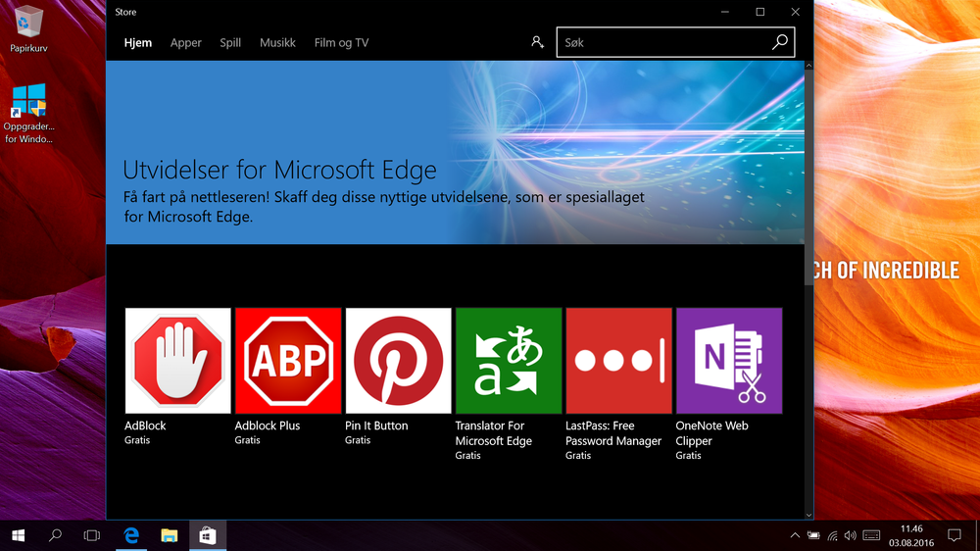Open the AdBlock extension tile
Image resolution: width=980 pixels, height=551 pixels.
(177, 360)
